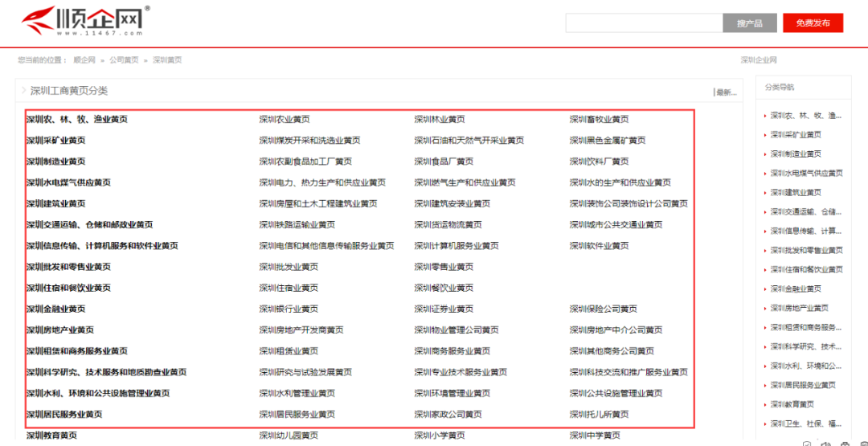Open 深圳水的生产和供应业黄页
This screenshot has width=868, height=446.
[620, 182]
